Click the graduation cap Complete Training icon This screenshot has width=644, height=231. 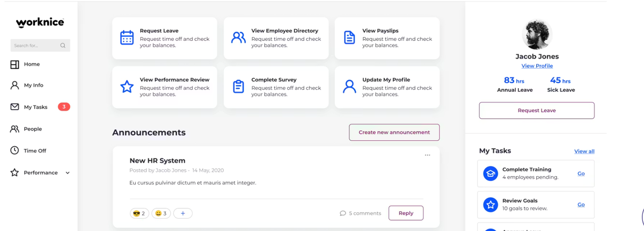point(491,174)
